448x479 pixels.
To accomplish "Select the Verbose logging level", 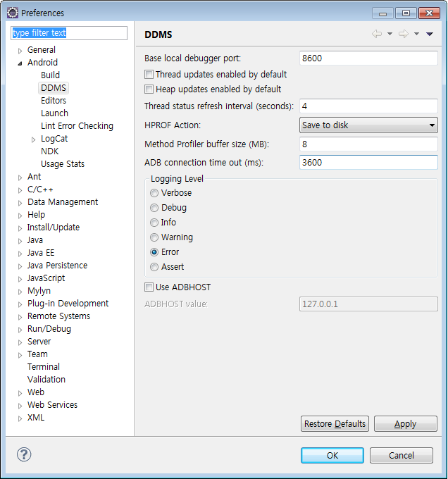I will tap(154, 193).
